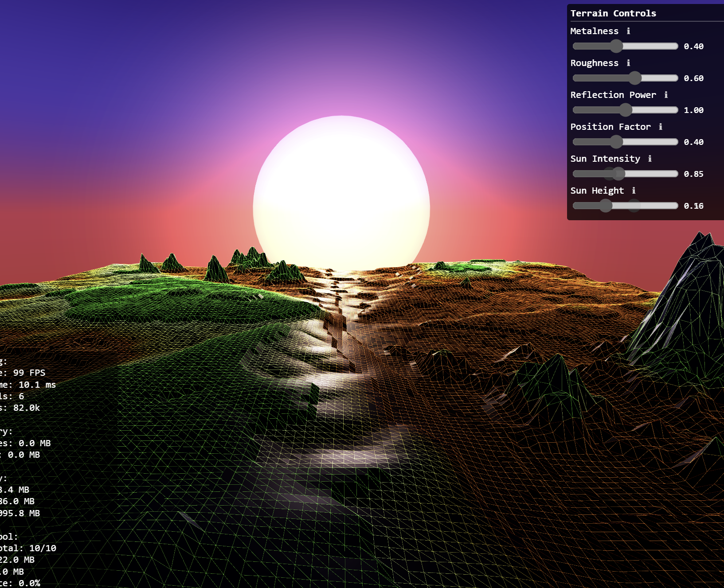Click the 22.0 MB stat readout
This screenshot has height=588, width=724.
17,560
